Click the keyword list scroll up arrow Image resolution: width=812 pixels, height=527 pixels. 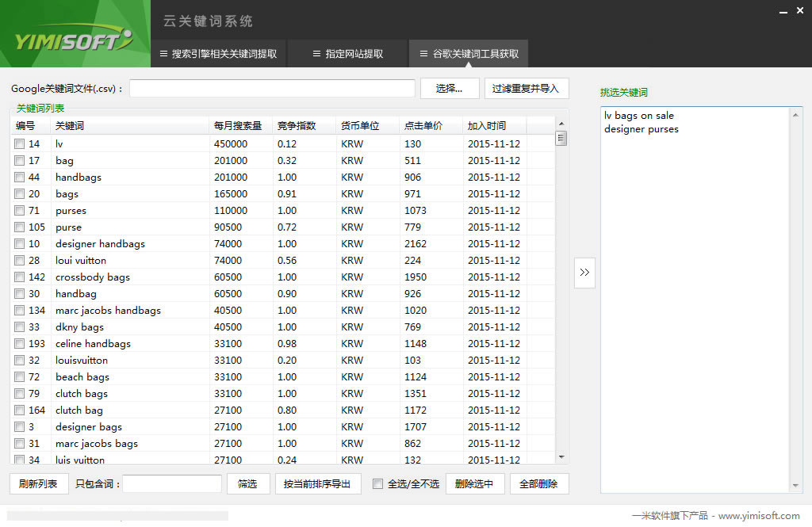coord(561,124)
